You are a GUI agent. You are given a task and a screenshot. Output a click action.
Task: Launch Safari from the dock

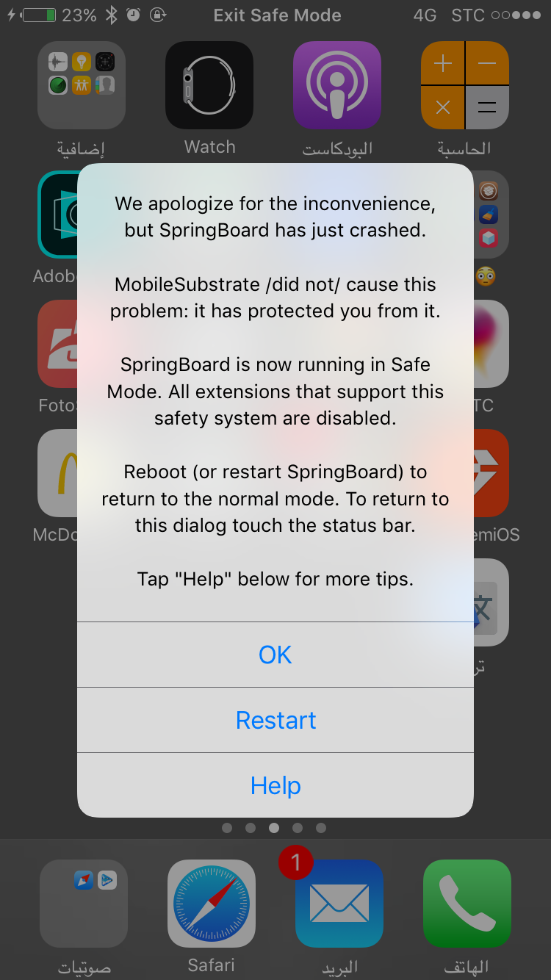pyautogui.click(x=212, y=904)
